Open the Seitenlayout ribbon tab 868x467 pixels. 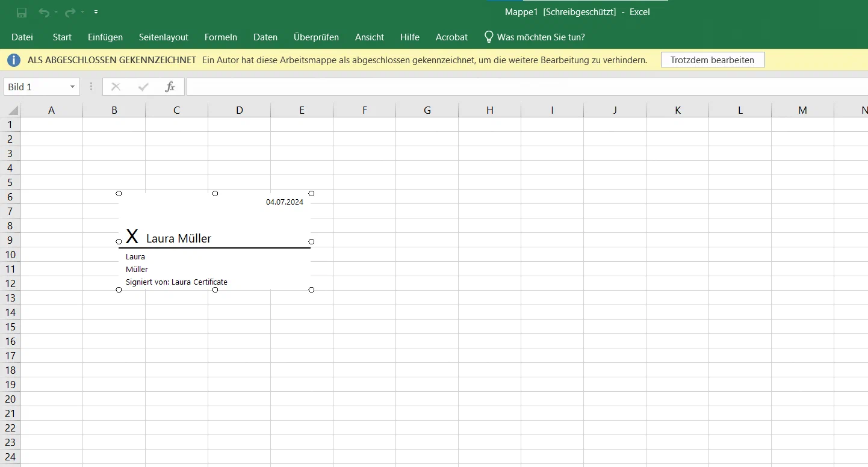click(x=164, y=37)
